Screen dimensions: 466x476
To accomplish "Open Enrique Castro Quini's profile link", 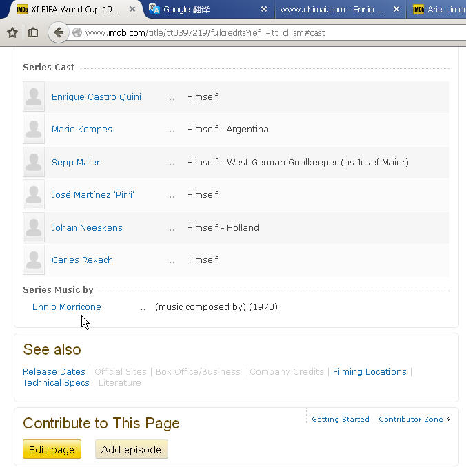I will (97, 97).
